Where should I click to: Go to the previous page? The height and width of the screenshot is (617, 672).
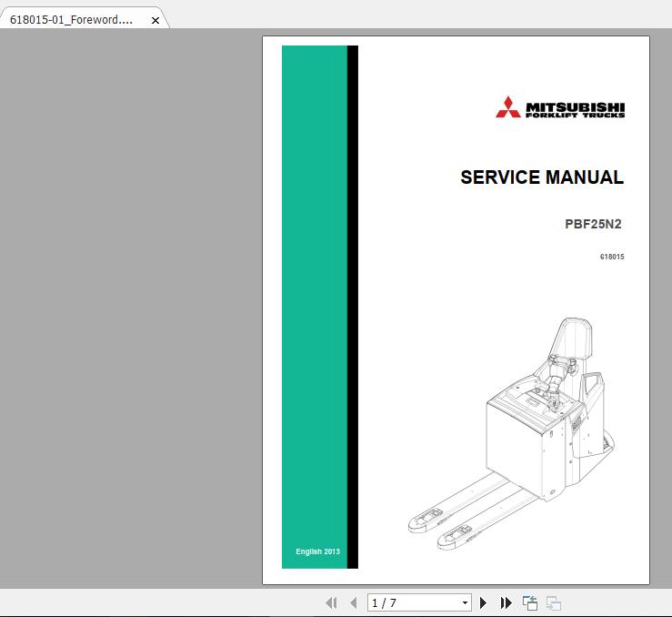pos(354,602)
